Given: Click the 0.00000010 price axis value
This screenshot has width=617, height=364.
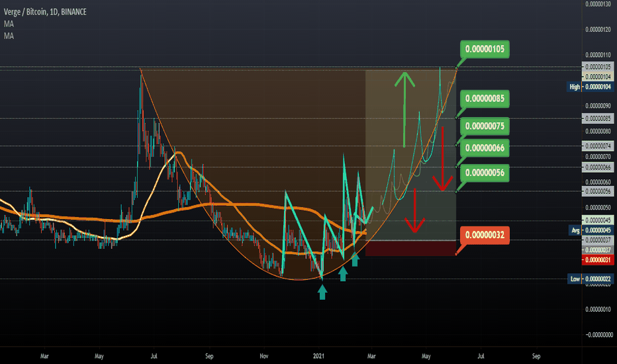Looking at the screenshot, I should pos(598,309).
